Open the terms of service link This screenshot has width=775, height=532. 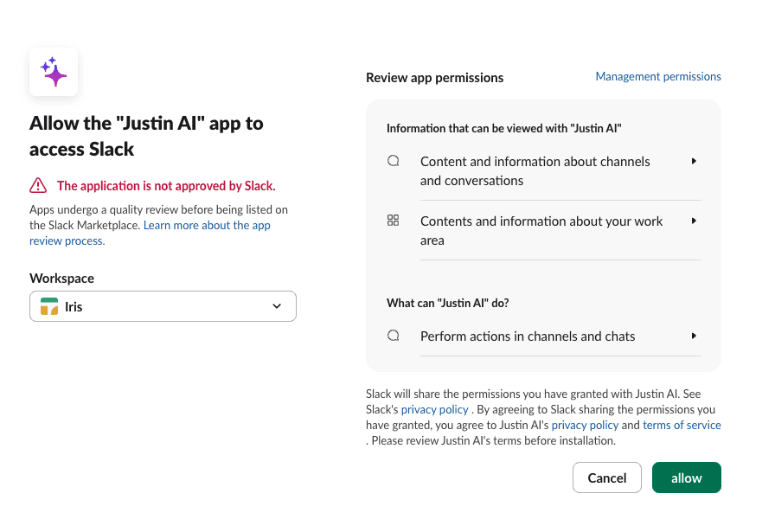682,426
